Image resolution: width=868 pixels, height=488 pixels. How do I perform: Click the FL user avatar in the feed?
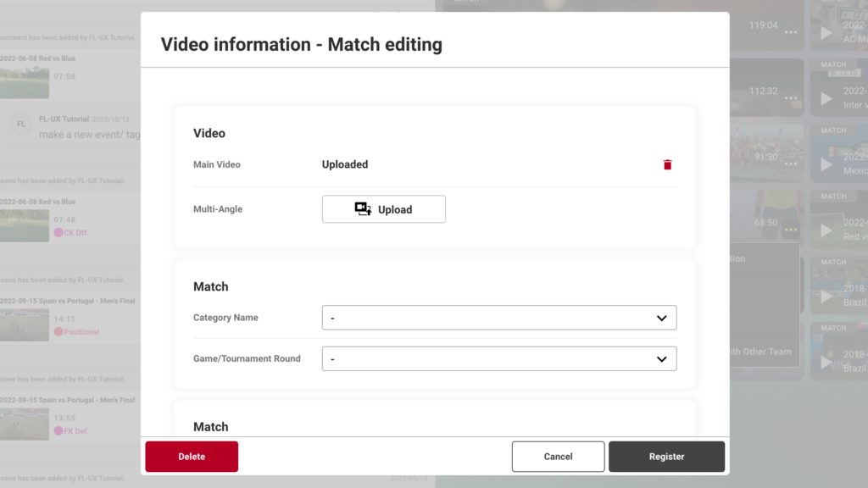tap(21, 124)
